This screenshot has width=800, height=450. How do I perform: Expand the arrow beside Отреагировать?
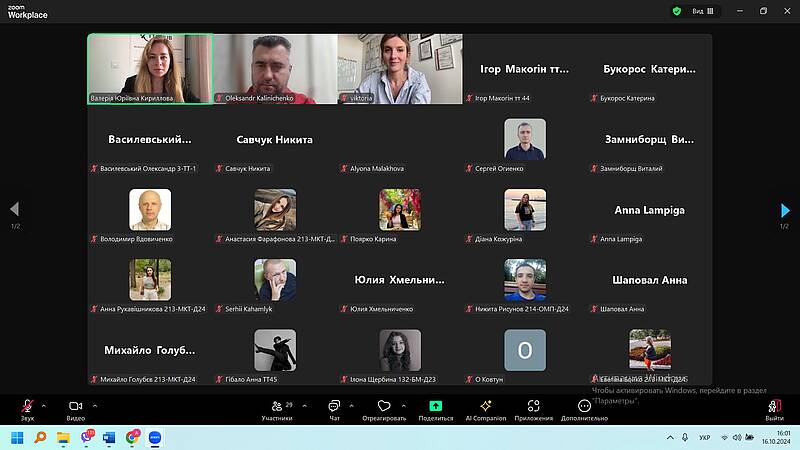pyautogui.click(x=404, y=406)
